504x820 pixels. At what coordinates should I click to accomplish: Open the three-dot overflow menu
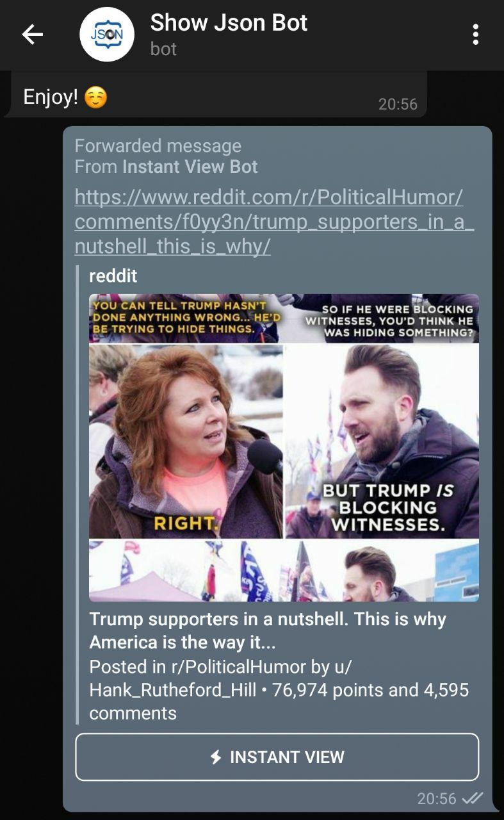click(x=475, y=35)
